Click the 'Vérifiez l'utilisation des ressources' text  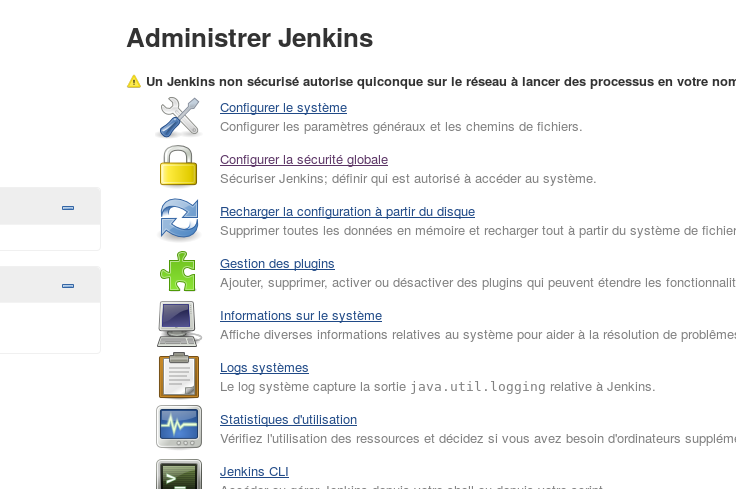pyautogui.click(x=478, y=439)
